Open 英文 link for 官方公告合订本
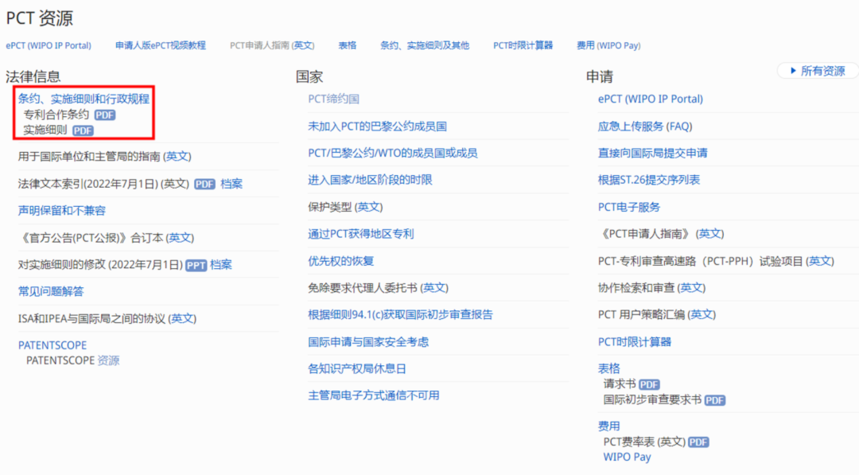The height and width of the screenshot is (475, 859). point(180,238)
